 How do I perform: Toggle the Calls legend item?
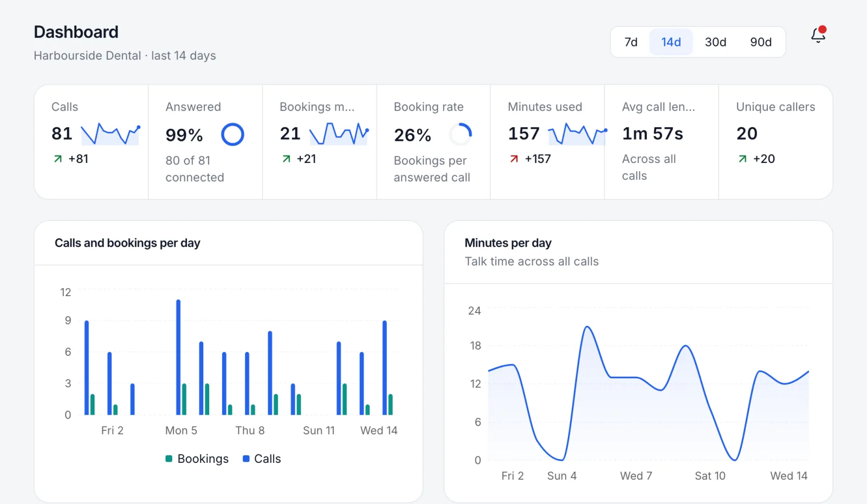tap(262, 459)
